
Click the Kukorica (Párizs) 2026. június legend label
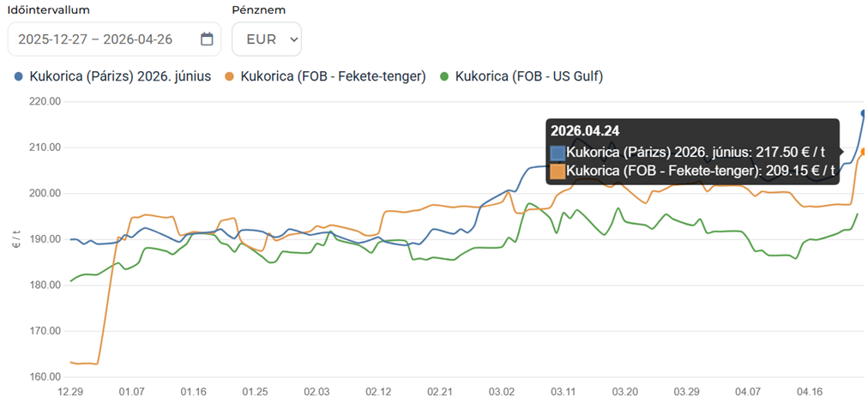click(x=120, y=76)
